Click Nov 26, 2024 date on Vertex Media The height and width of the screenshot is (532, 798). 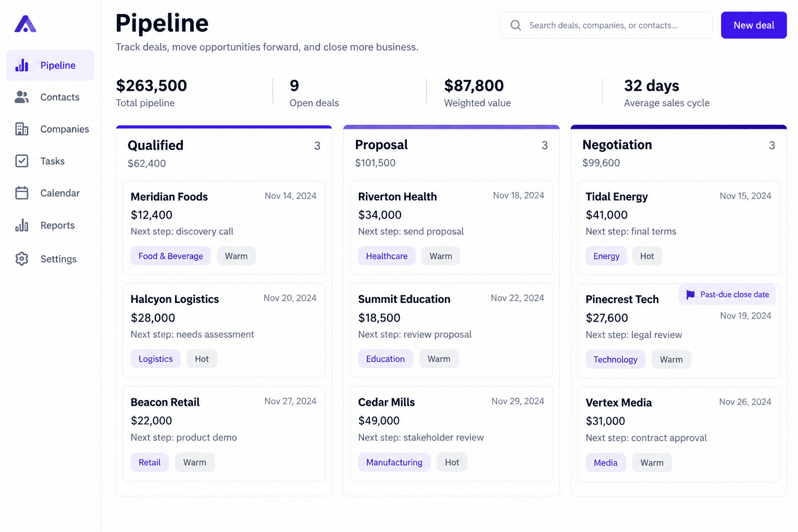coord(745,402)
